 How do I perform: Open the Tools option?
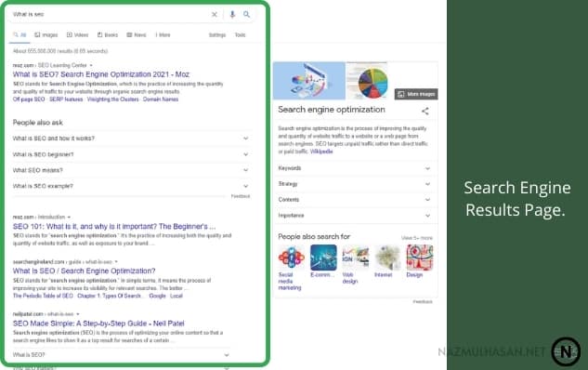click(240, 35)
